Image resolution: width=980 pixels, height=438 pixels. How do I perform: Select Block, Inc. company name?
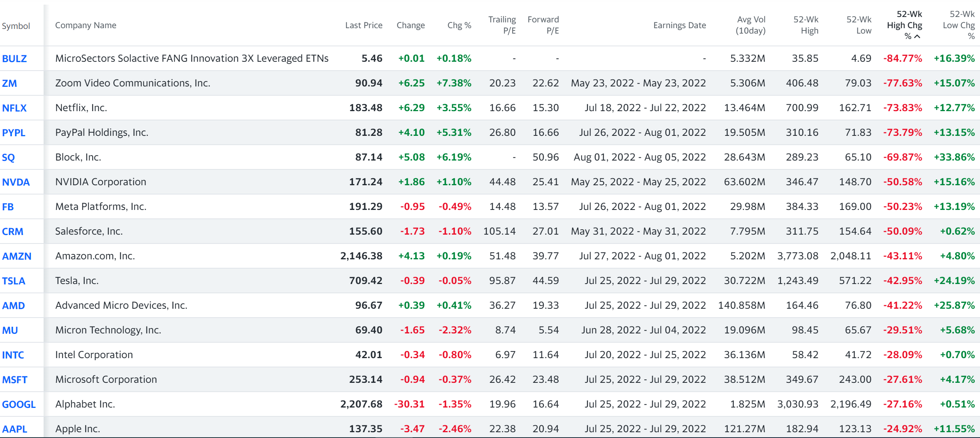[78, 157]
